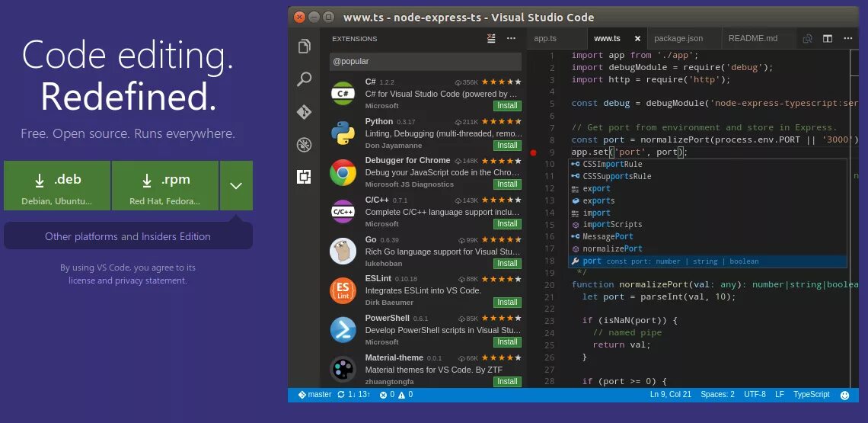Click the Go gopher extension logo
868x423 pixels.
(x=343, y=252)
